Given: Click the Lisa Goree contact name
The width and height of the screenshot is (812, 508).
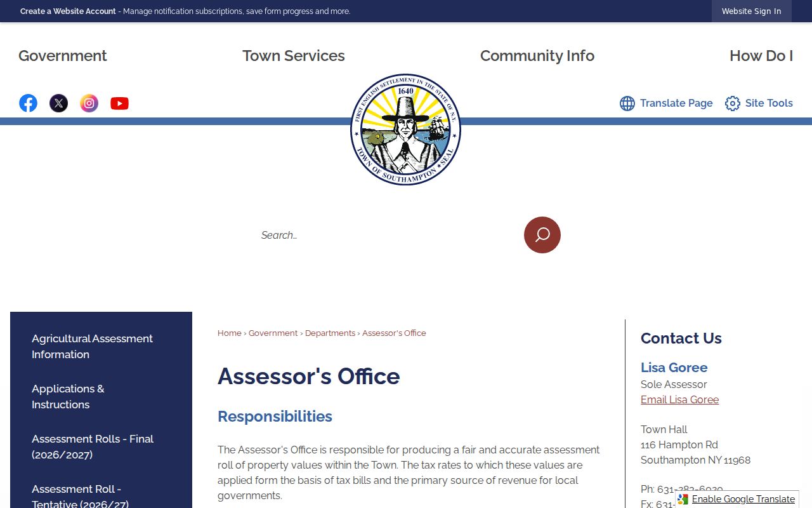Looking at the screenshot, I should pos(674,367).
